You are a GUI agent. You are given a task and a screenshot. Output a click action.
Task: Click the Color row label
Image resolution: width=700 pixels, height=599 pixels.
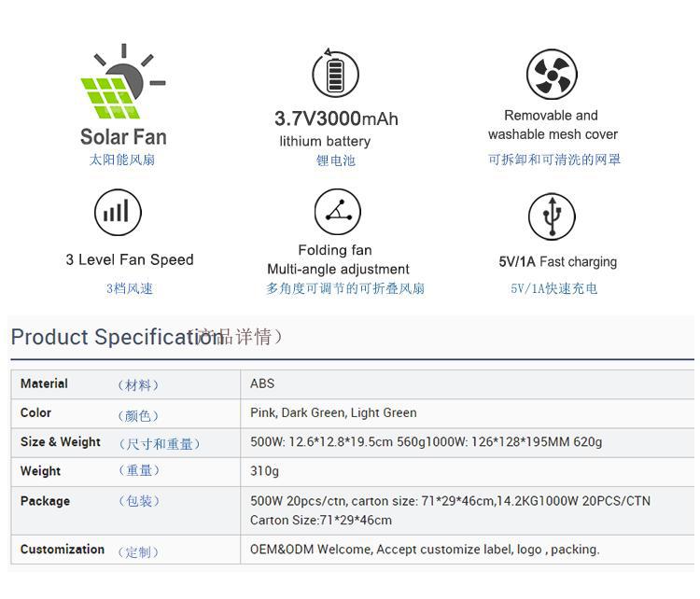click(x=36, y=412)
